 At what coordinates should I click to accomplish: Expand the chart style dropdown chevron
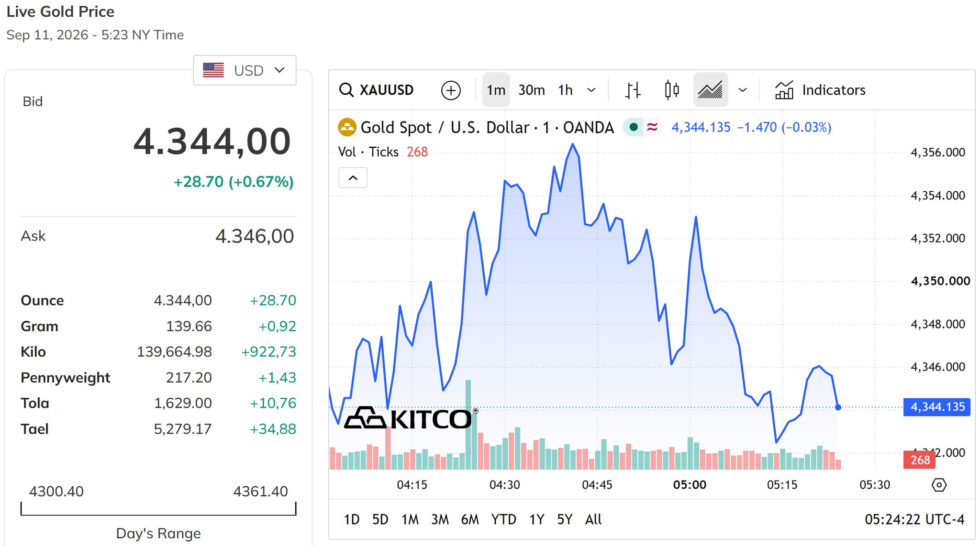(x=743, y=90)
